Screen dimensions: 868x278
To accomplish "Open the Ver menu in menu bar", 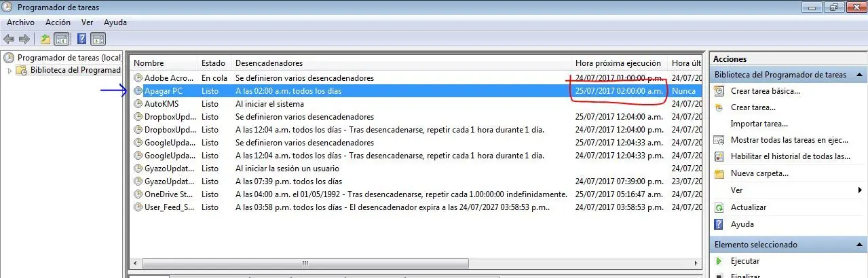I will 87,22.
